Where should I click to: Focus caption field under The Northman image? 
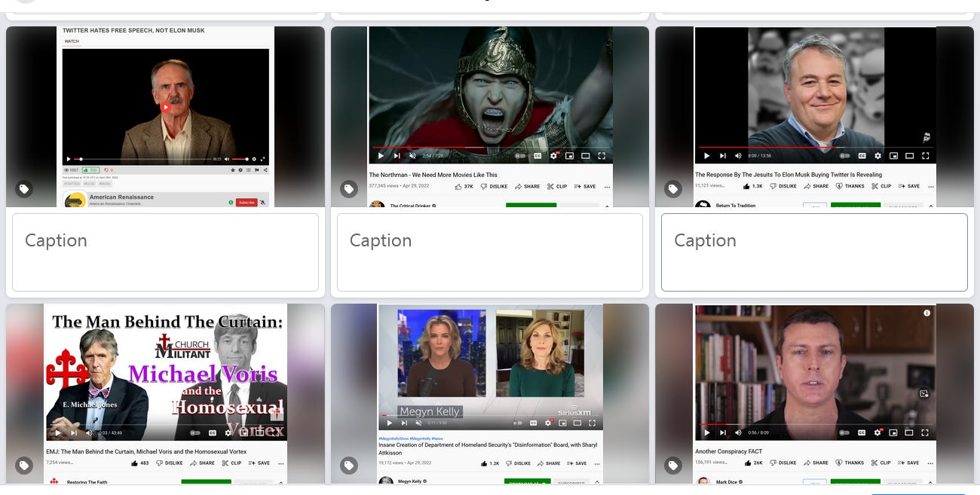(490, 252)
